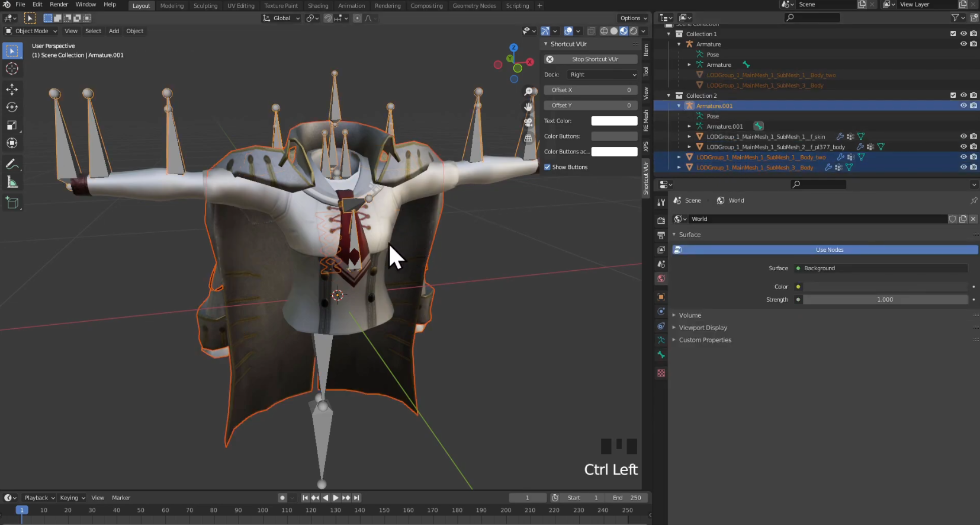Open the Scene properties tab

pyautogui.click(x=661, y=264)
